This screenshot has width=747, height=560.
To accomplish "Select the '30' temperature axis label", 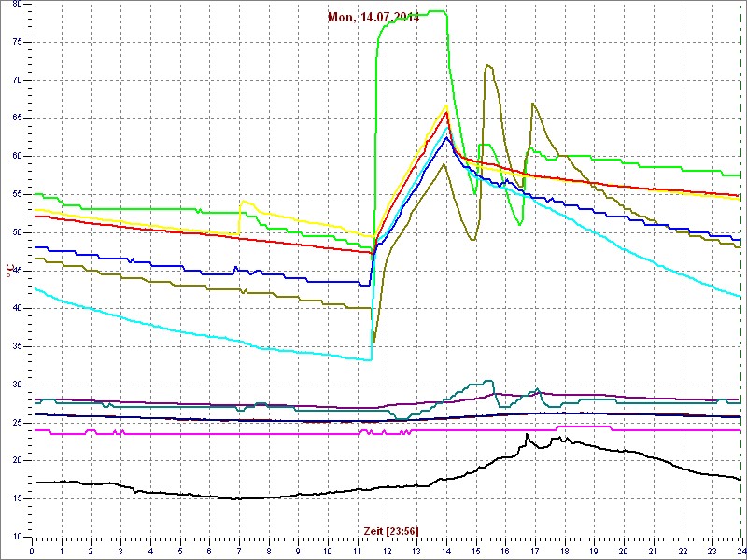I will 16,385.
